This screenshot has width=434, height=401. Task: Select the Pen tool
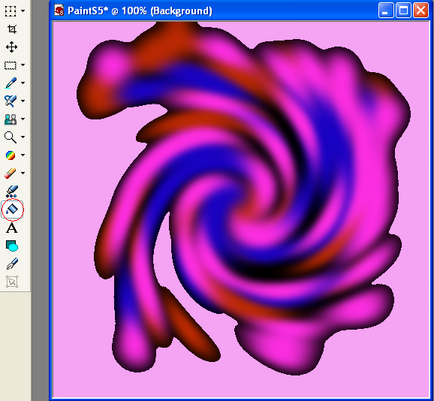coord(12,264)
